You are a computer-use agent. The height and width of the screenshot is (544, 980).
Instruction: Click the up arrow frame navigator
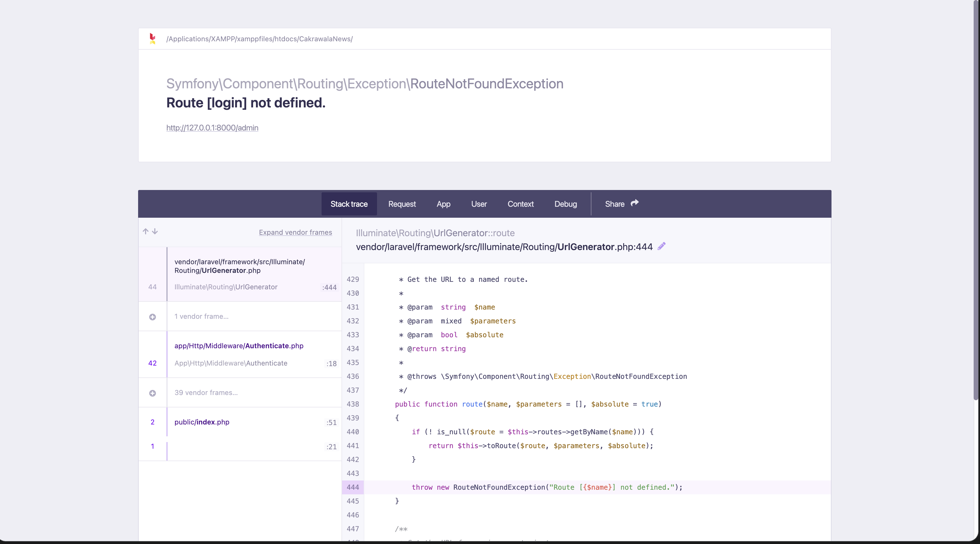146,232
